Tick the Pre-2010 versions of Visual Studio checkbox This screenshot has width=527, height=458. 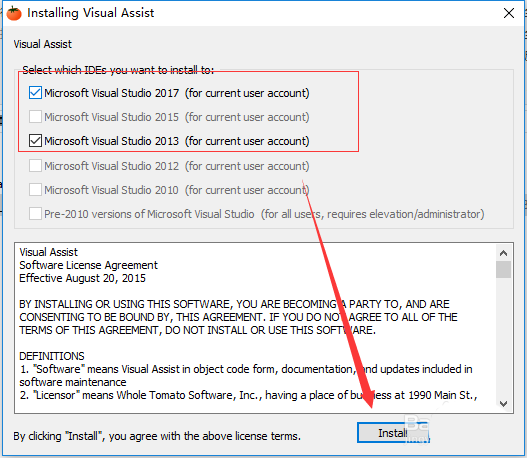(x=35, y=214)
